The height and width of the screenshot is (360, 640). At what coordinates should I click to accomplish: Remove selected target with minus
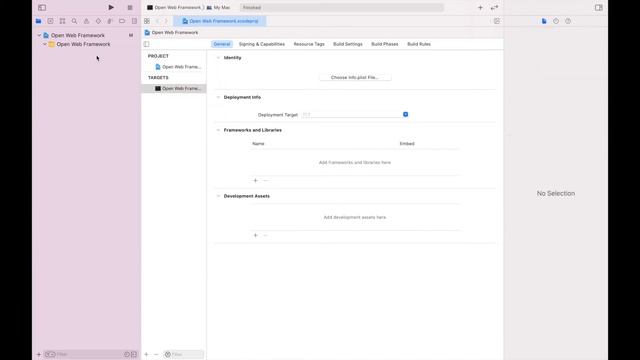(x=156, y=354)
